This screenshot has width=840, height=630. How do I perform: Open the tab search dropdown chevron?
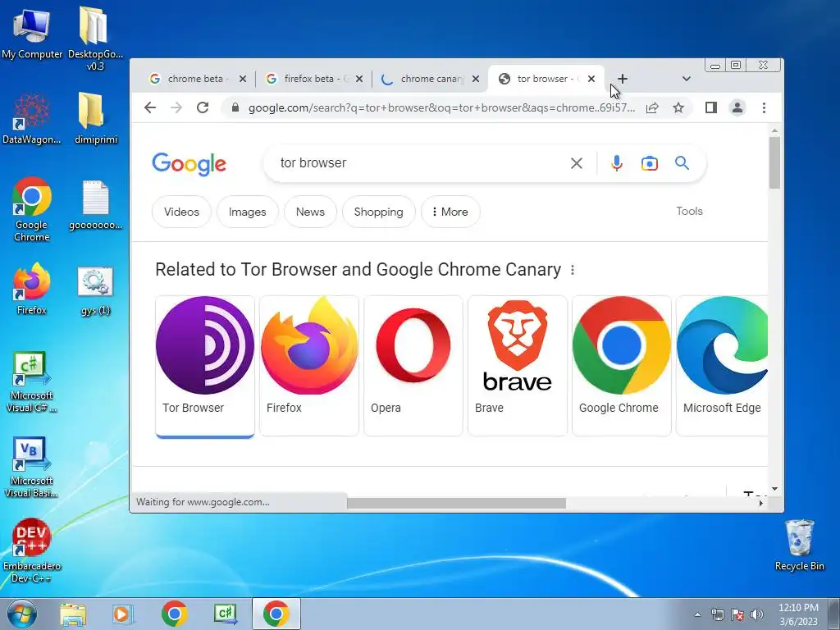click(x=687, y=79)
